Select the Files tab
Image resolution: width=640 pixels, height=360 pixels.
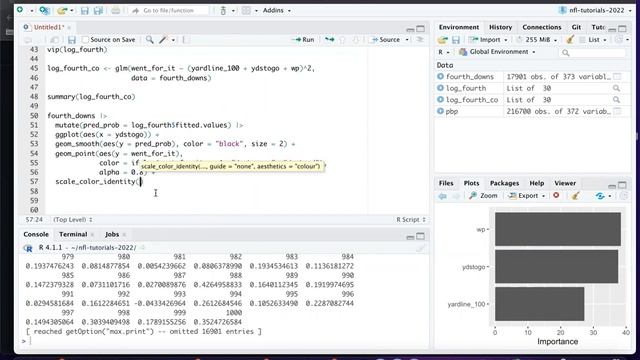point(446,183)
